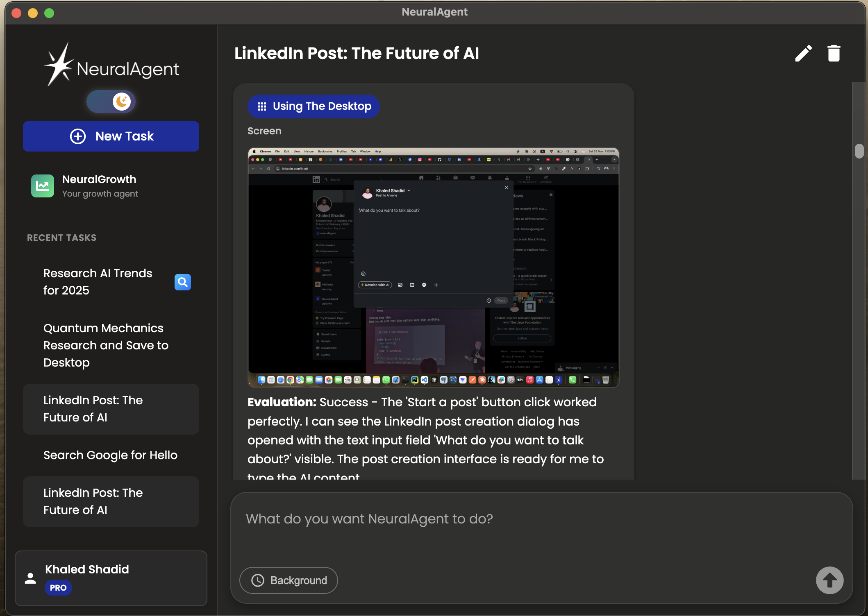Click the PRO badge

point(58,588)
